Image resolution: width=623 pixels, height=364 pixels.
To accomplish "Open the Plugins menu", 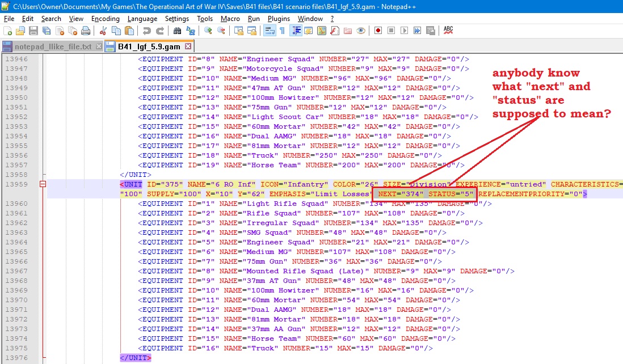I will pyautogui.click(x=278, y=19).
